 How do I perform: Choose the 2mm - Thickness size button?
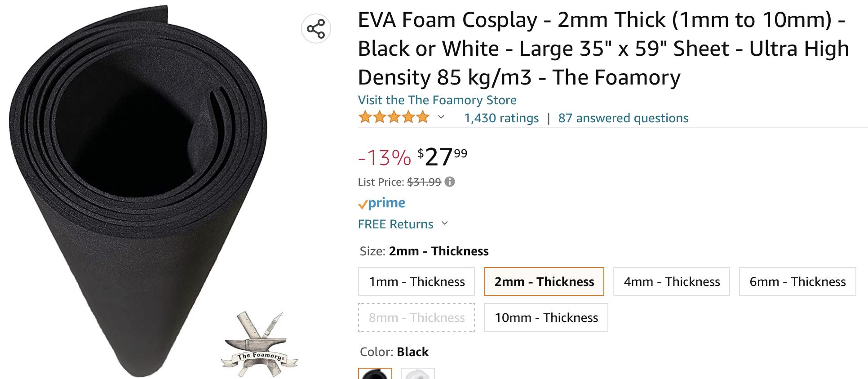pos(544,281)
